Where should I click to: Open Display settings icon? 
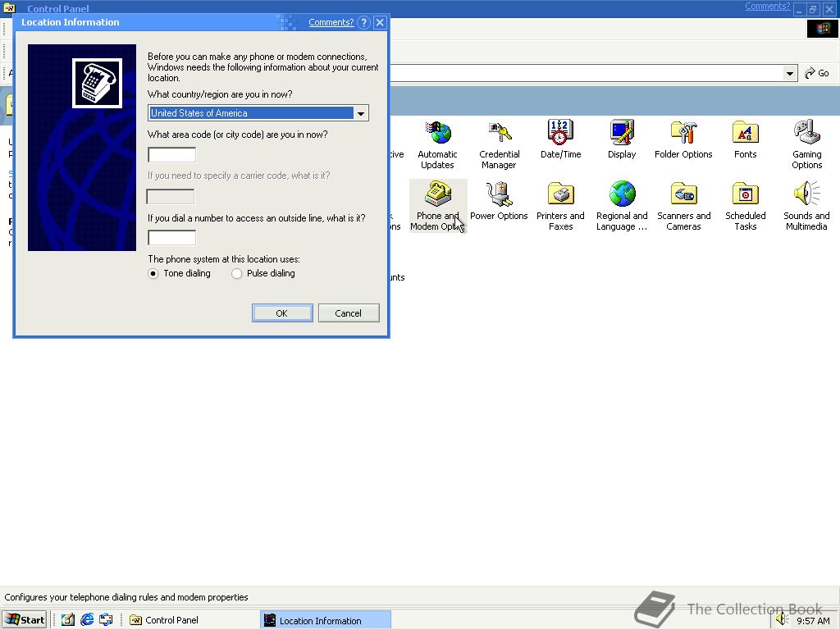click(x=622, y=139)
